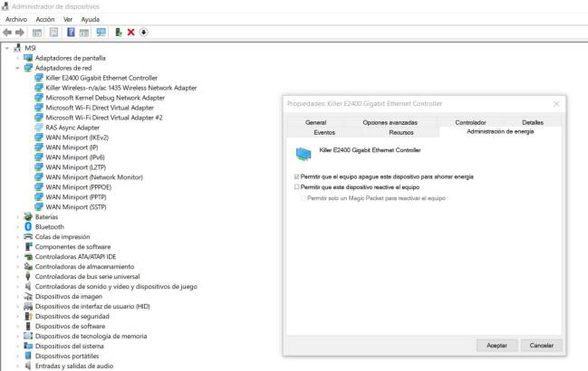This screenshot has width=588, height=371.
Task: Select Killer Wireless-n/a/ac 1435 adapter
Action: pos(121,88)
